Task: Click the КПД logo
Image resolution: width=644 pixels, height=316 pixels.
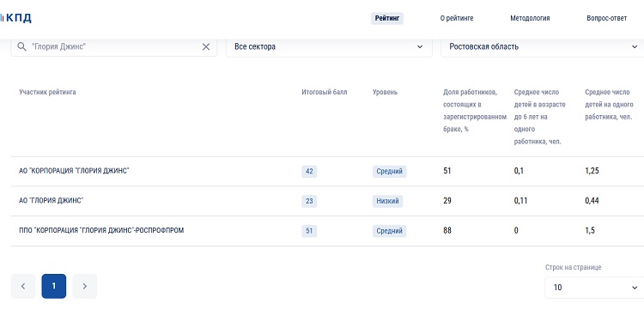Action: tap(15, 18)
